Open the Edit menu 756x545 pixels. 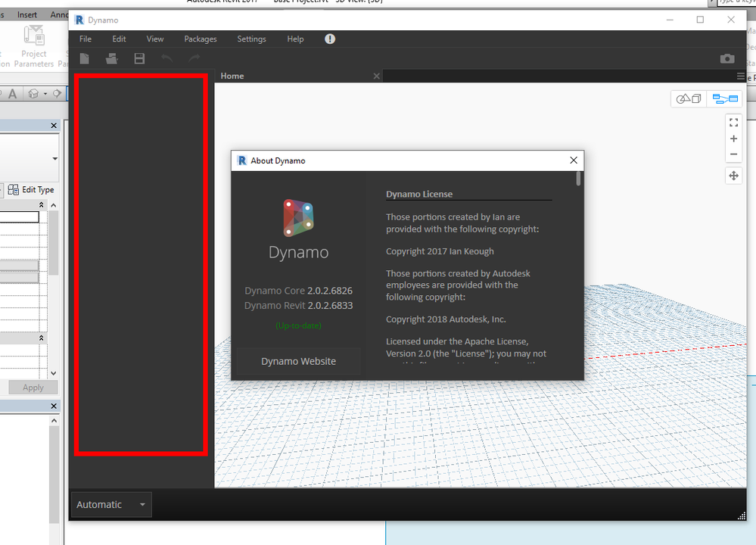coord(119,39)
